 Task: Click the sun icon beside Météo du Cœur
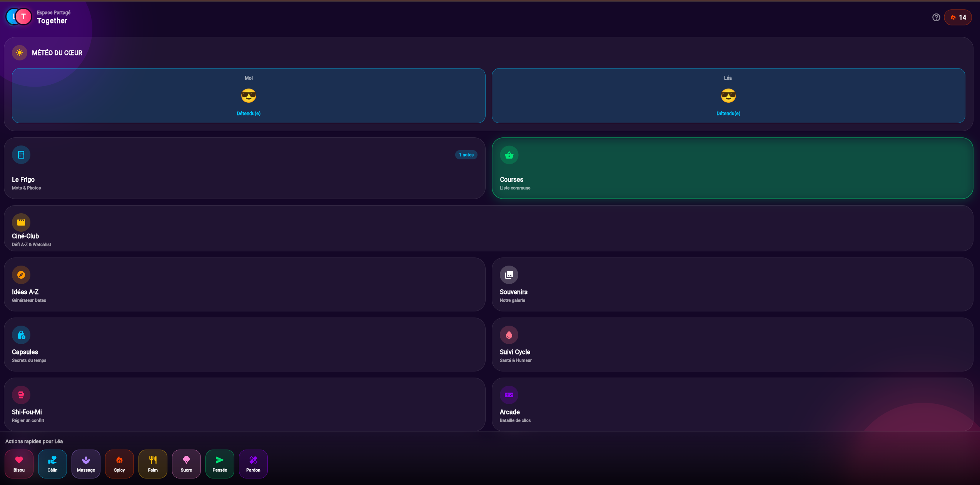(20, 53)
